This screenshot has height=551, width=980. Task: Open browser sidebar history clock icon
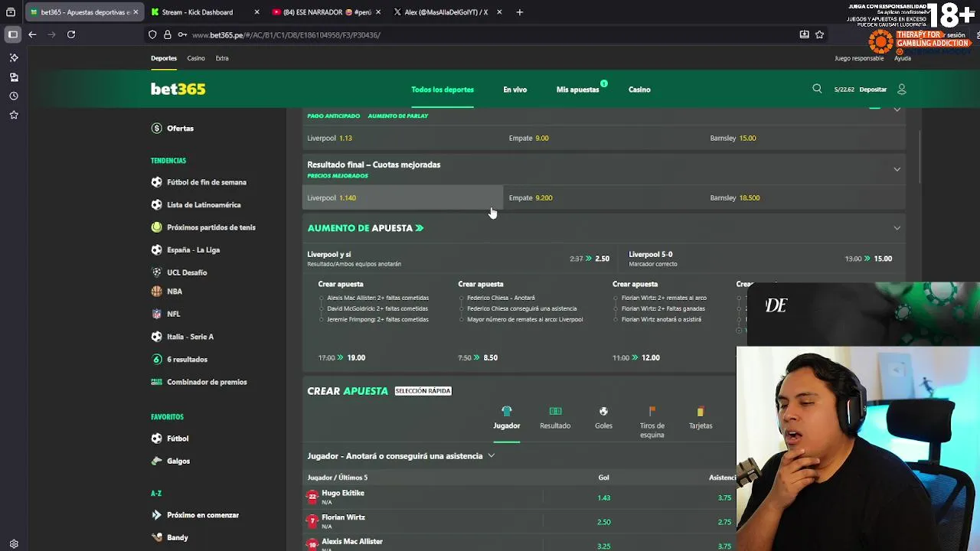click(14, 96)
